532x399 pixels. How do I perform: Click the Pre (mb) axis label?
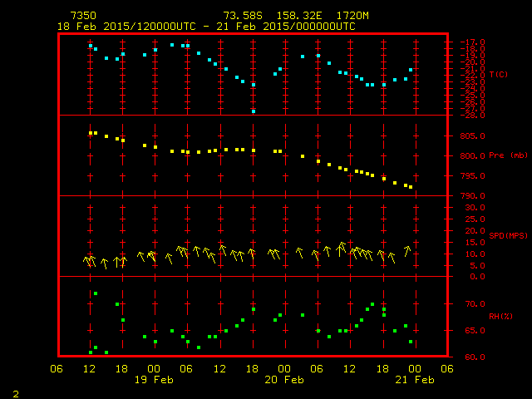(508, 155)
